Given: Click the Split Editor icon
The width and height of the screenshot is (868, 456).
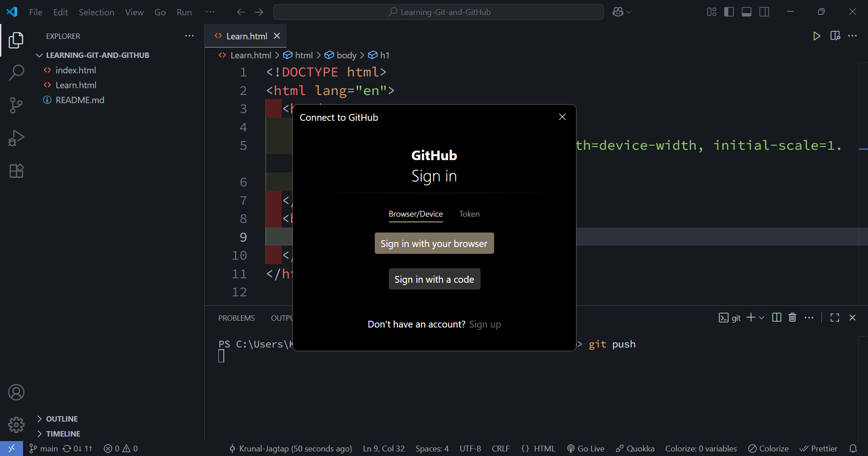Looking at the screenshot, I should 835,36.
